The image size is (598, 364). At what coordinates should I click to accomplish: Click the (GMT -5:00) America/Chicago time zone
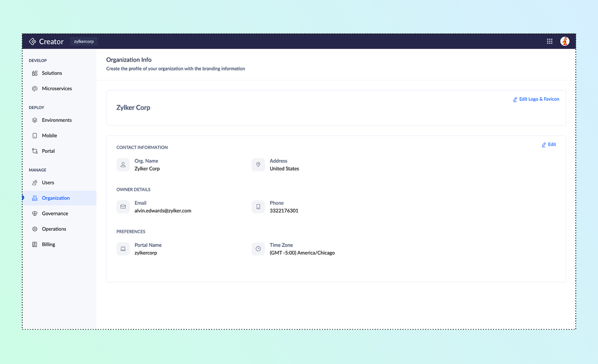pos(302,253)
